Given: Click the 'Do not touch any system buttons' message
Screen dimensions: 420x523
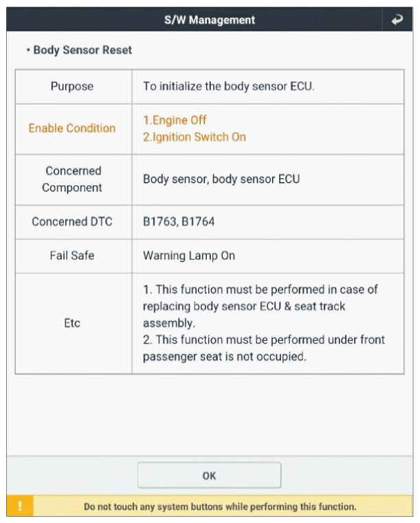Looking at the screenshot, I should (x=220, y=507).
